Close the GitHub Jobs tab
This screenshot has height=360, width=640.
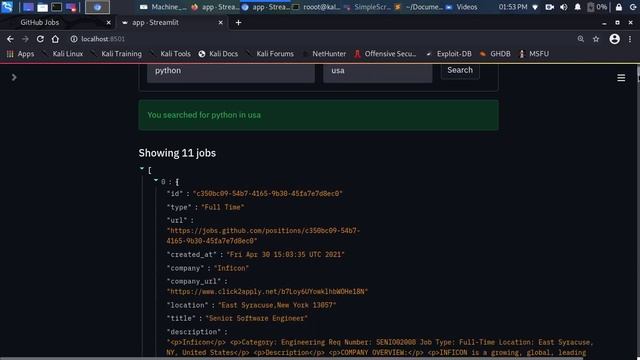coord(108,23)
